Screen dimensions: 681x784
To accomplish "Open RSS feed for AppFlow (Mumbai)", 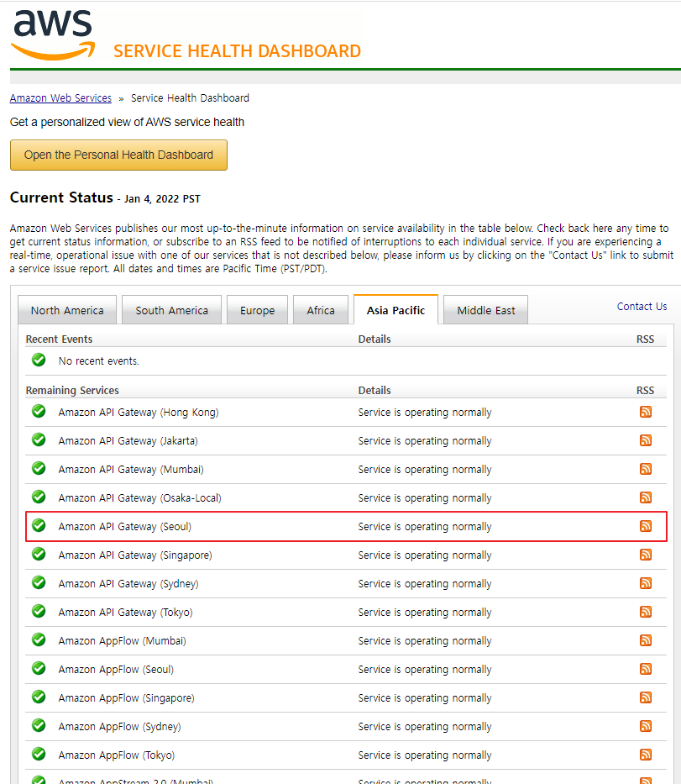I will [x=646, y=640].
